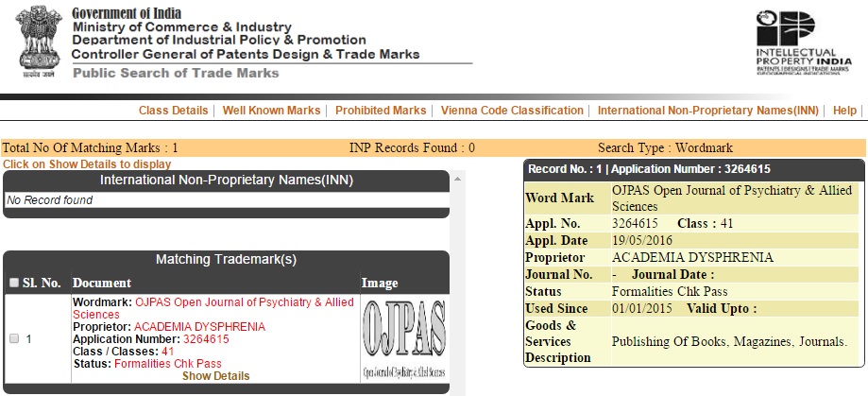This screenshot has width=868, height=396.
Task: Go to Well Known Marks
Action: (271, 111)
